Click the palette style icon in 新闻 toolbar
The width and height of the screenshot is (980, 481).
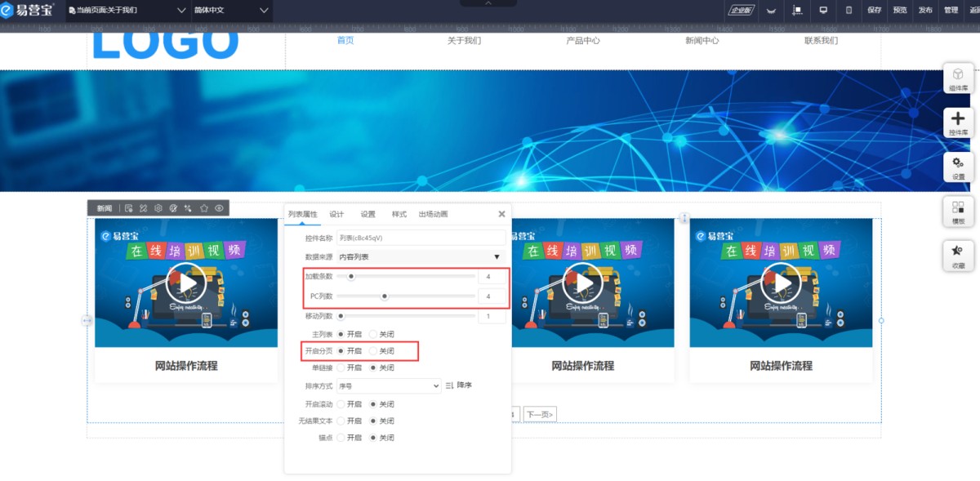(173, 208)
